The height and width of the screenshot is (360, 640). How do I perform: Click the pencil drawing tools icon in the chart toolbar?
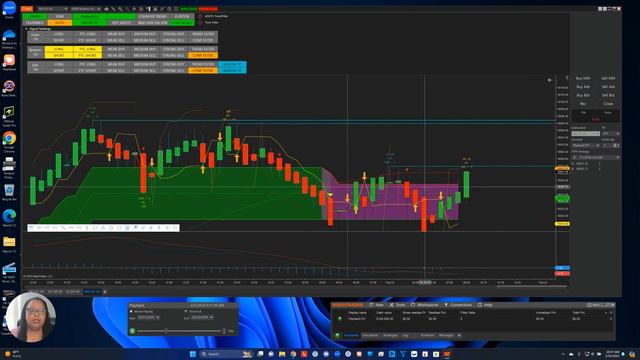113,9
